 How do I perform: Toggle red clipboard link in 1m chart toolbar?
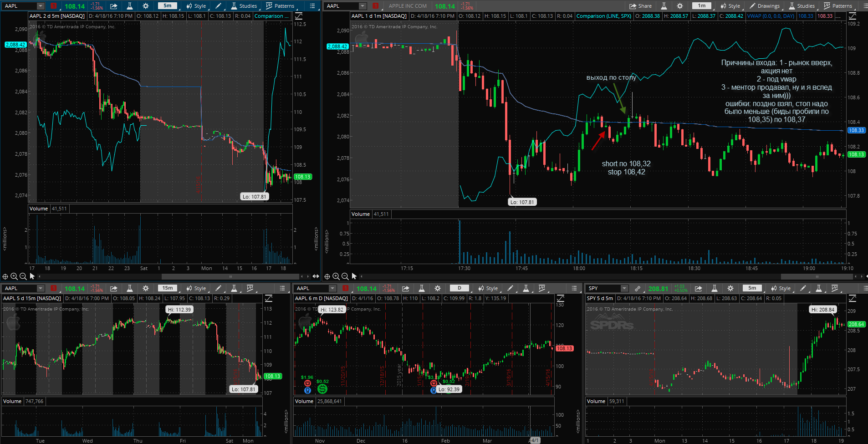click(376, 6)
